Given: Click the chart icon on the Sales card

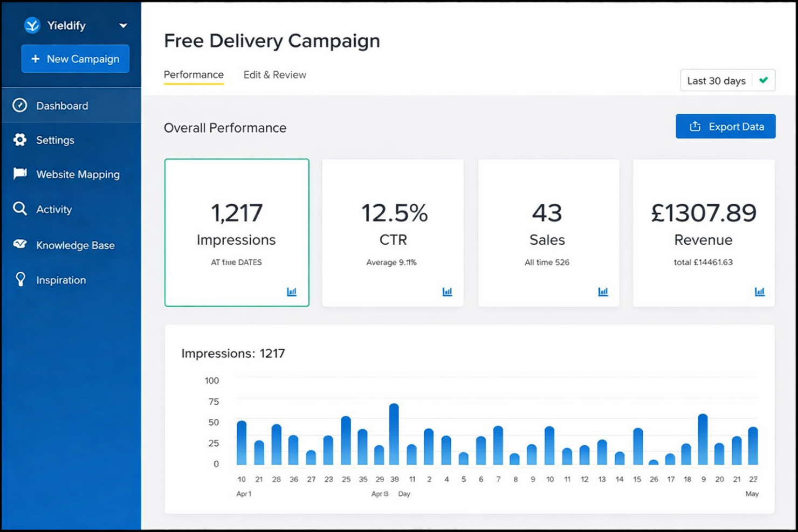Looking at the screenshot, I should coord(603,292).
